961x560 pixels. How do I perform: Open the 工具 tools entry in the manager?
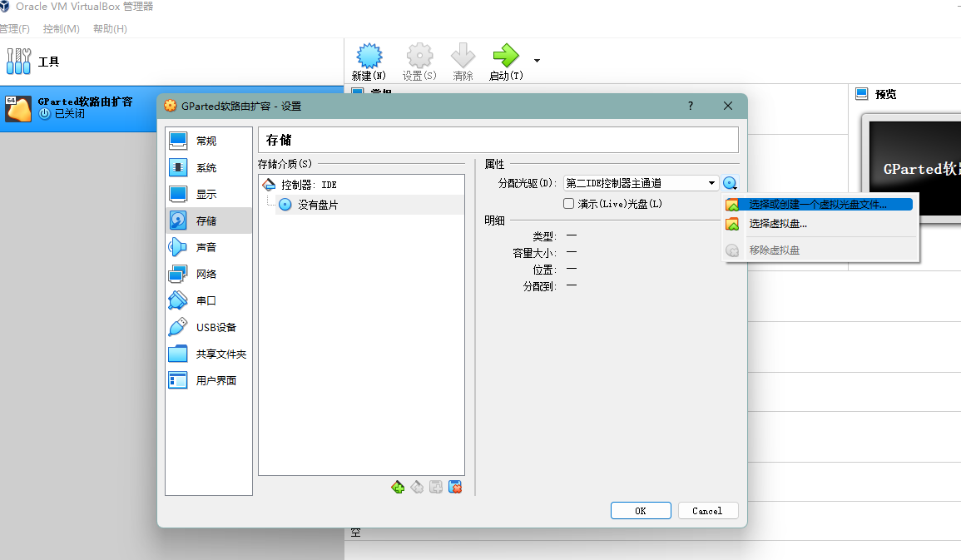click(171, 62)
